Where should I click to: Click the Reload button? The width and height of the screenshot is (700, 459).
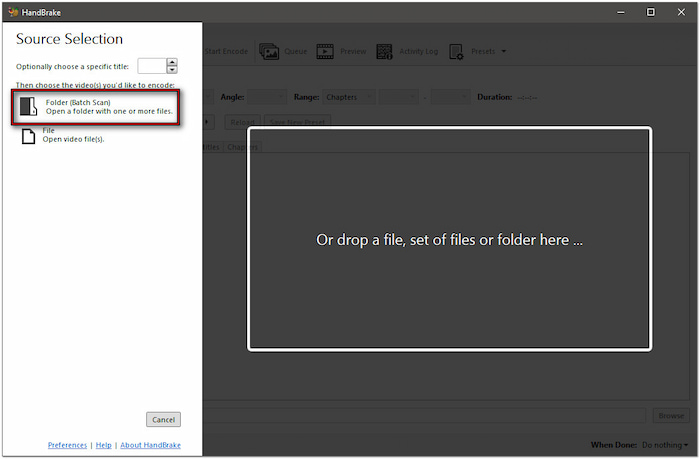click(x=242, y=122)
